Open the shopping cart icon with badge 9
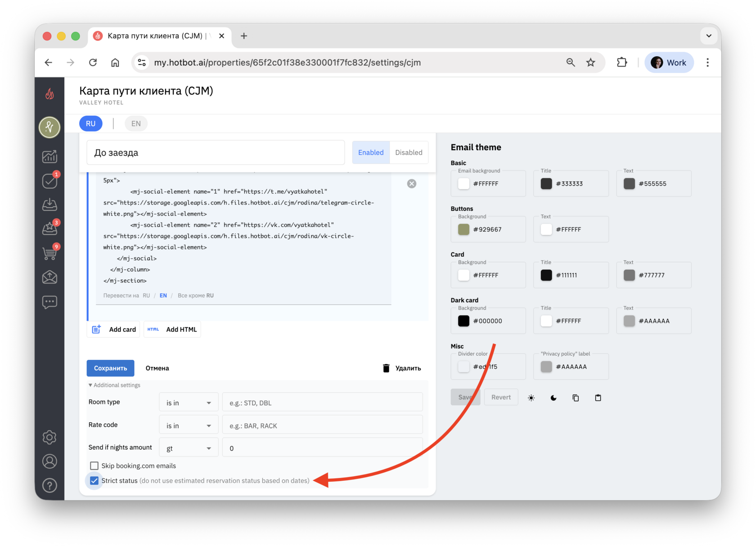 [49, 253]
